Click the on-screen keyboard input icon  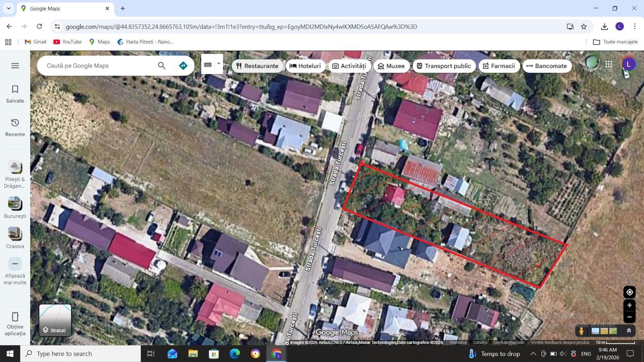pyautogui.click(x=208, y=64)
